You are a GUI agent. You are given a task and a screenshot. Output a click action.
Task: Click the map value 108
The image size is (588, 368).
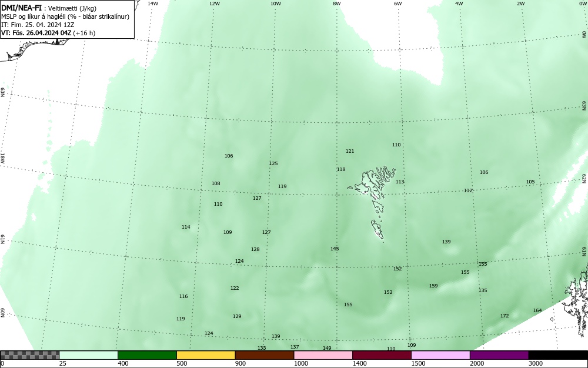click(x=216, y=183)
